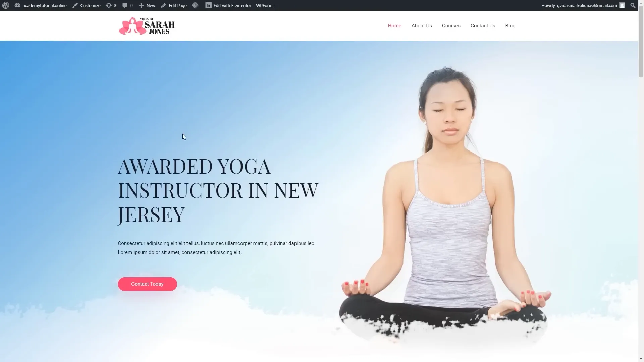Screen dimensions: 644x362
Task: Click the search icon in navbar
Action: point(633,5)
